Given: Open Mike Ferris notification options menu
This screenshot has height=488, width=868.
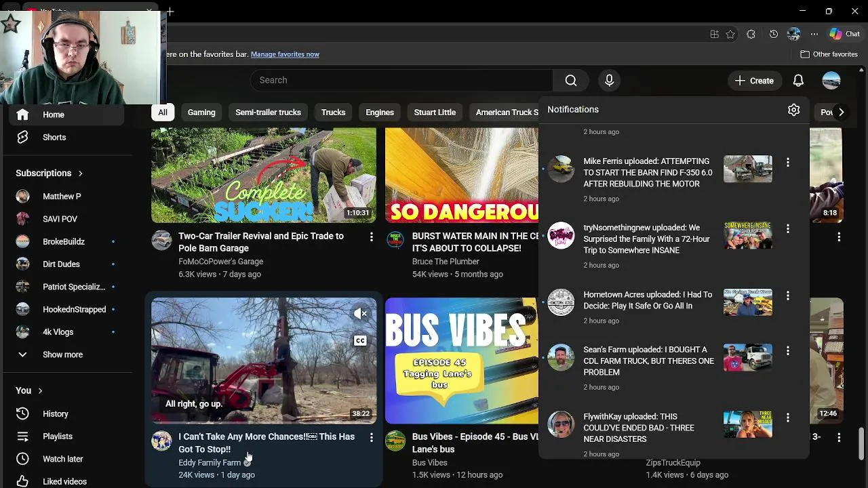Looking at the screenshot, I should [787, 163].
